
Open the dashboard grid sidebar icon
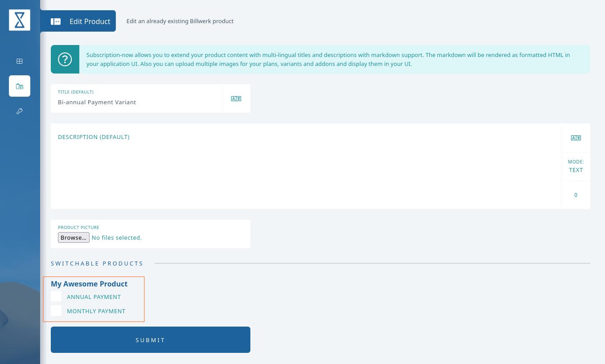[x=20, y=61]
